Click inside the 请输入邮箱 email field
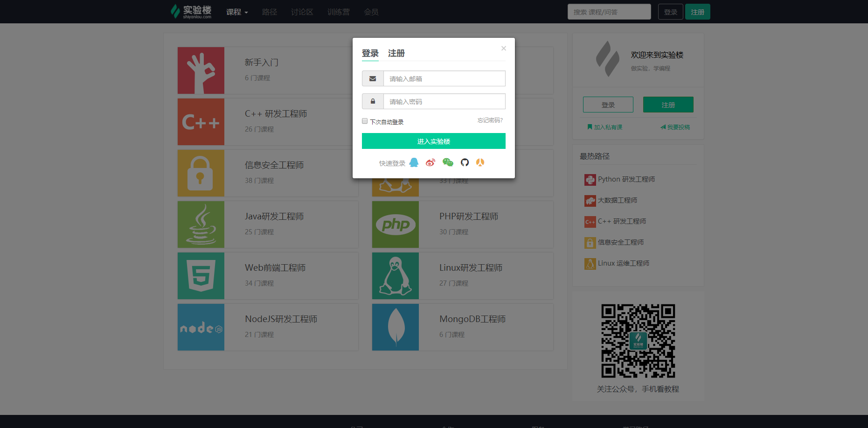The image size is (868, 428). click(443, 78)
